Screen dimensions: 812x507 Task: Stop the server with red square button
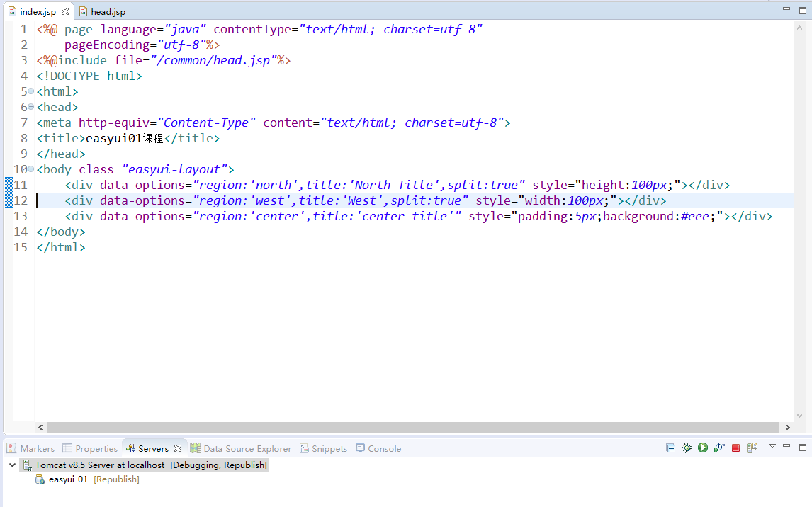pos(735,448)
